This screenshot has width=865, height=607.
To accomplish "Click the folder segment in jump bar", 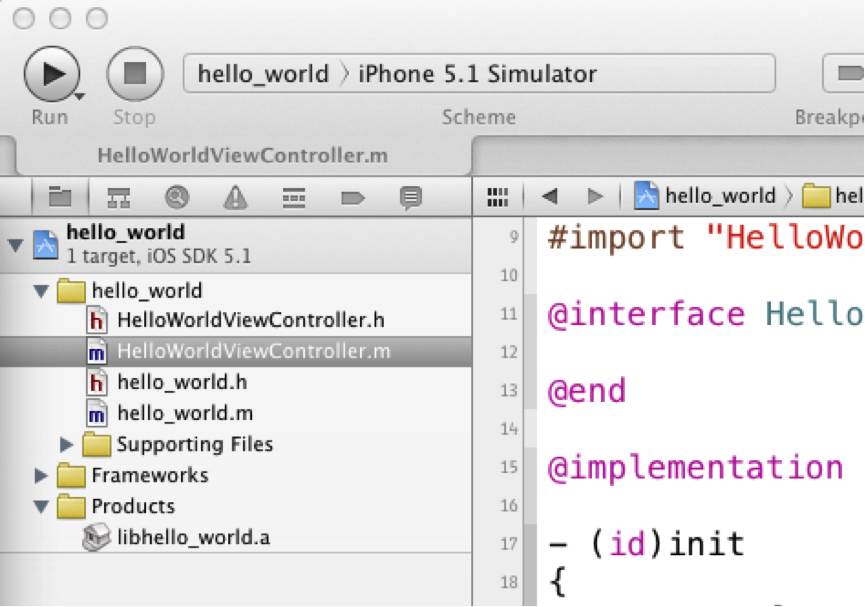I will [x=833, y=196].
